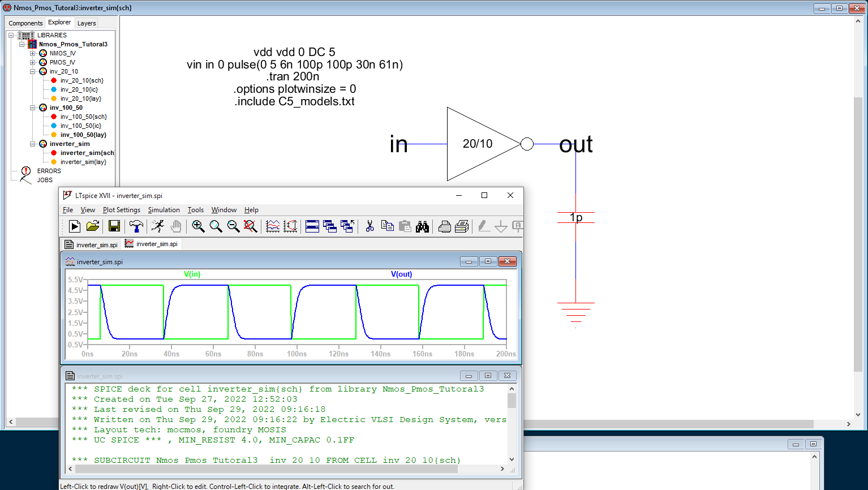Screen dimensions: 868x490
Task: Click the Save floppy disk icon in LTspice
Action: (x=114, y=226)
